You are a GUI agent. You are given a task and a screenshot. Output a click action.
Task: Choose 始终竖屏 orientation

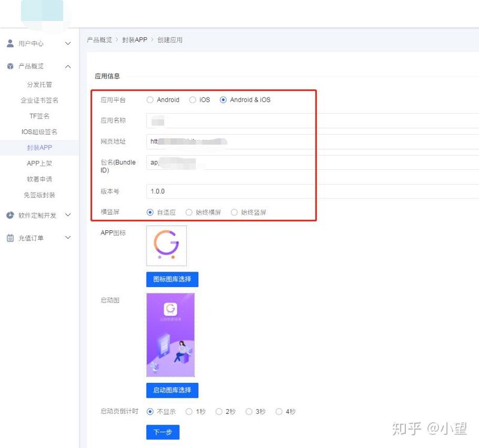pos(234,212)
